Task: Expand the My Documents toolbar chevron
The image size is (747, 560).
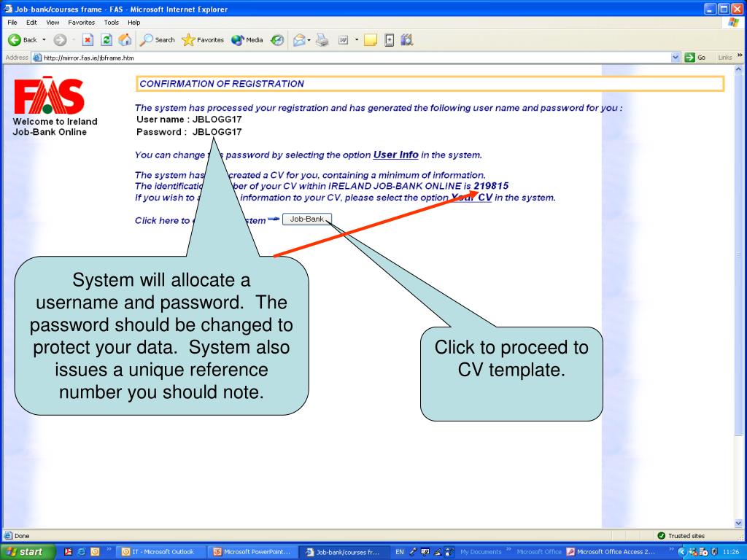Action: coord(508,550)
